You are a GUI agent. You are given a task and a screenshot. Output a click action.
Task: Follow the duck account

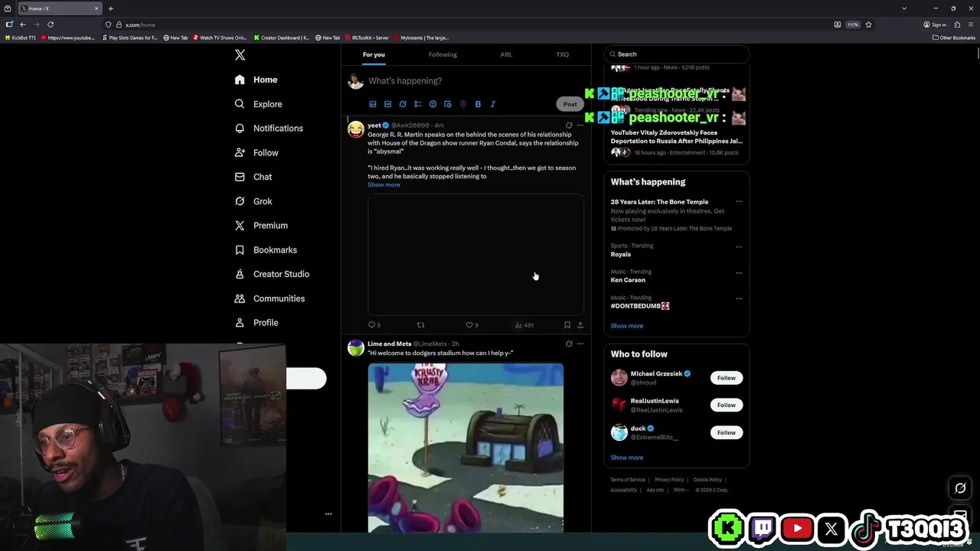click(727, 432)
